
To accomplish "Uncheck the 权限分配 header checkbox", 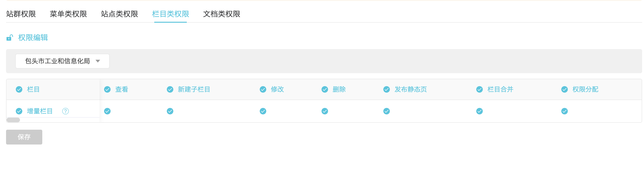I will click(x=565, y=89).
